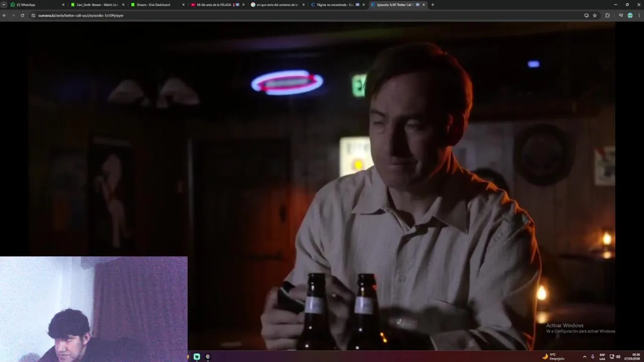Screen dimensions: 644x362
Task: Open the Chrome three-dot menu
Action: 639,16
